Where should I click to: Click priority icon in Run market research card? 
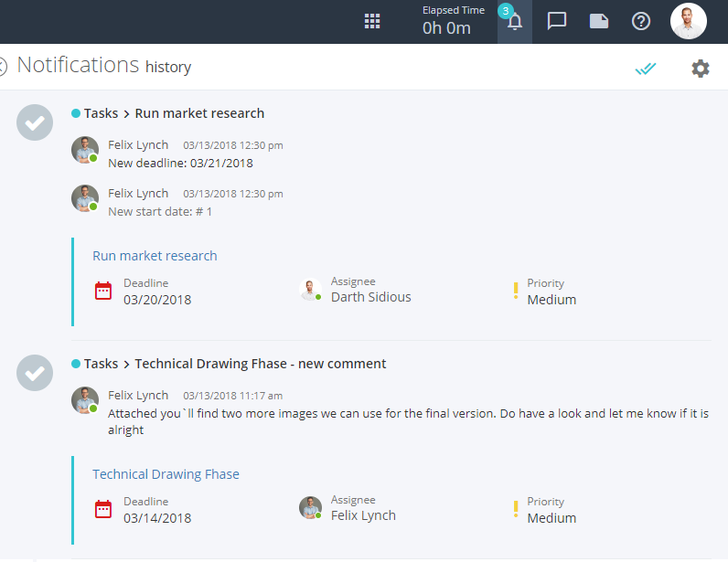[x=516, y=291]
